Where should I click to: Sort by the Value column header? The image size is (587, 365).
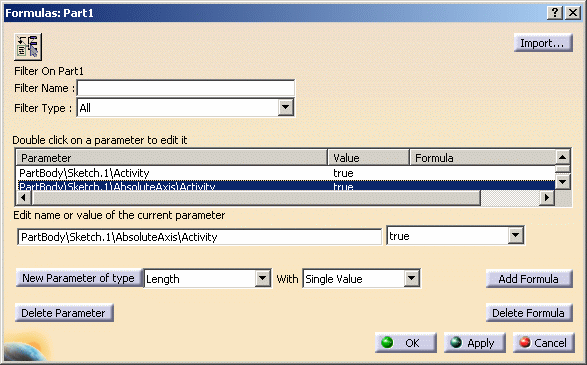[368, 158]
